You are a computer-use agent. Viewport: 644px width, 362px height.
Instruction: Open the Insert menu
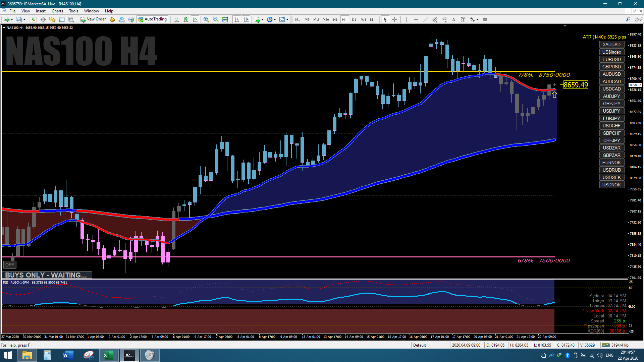click(x=41, y=11)
